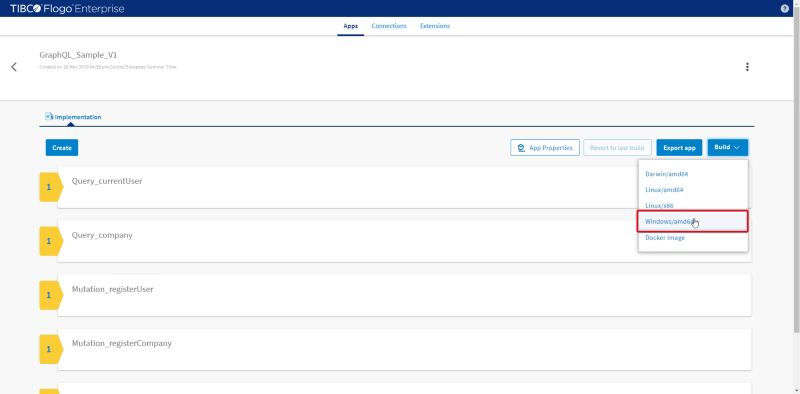Click the Create button
The image size is (800, 394).
tap(62, 147)
